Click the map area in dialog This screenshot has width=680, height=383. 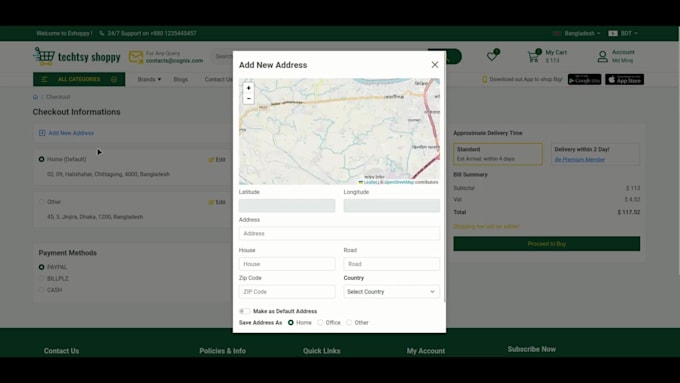pyautogui.click(x=339, y=131)
